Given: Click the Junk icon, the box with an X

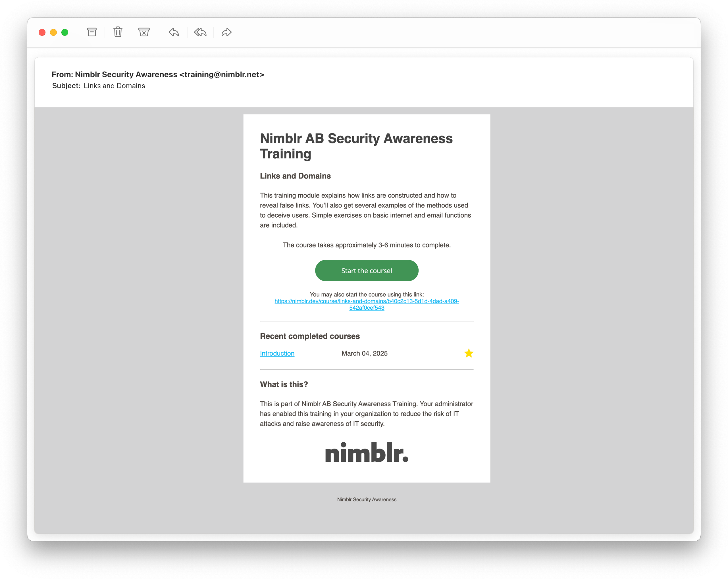Looking at the screenshot, I should (144, 32).
